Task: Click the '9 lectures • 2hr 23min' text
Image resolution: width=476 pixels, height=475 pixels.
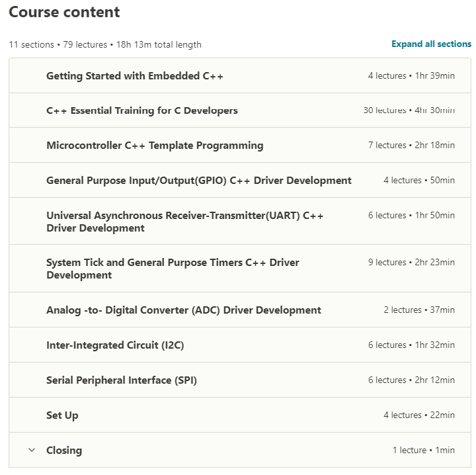Action: click(x=411, y=262)
